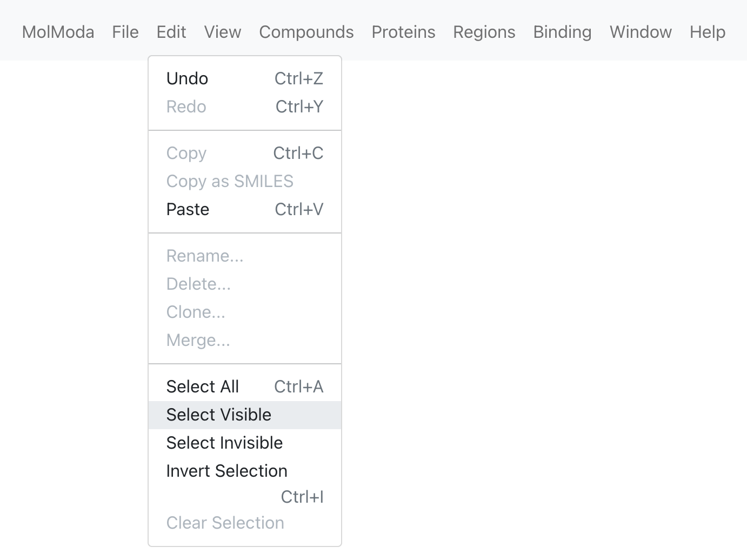Choose Select All menu entry
747x560 pixels.
(245, 386)
